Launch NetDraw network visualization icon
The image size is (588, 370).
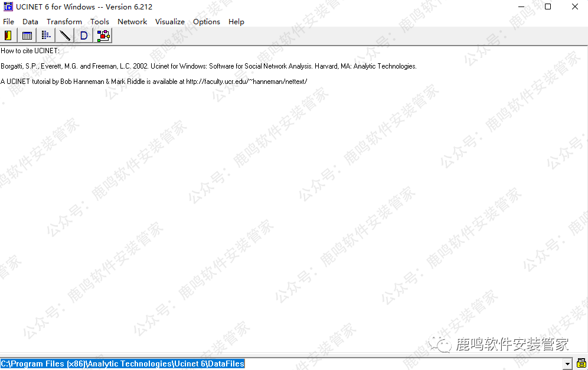point(103,35)
